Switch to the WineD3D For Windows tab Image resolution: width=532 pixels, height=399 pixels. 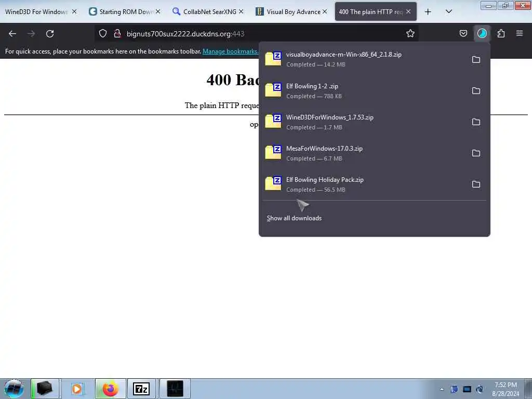point(36,12)
